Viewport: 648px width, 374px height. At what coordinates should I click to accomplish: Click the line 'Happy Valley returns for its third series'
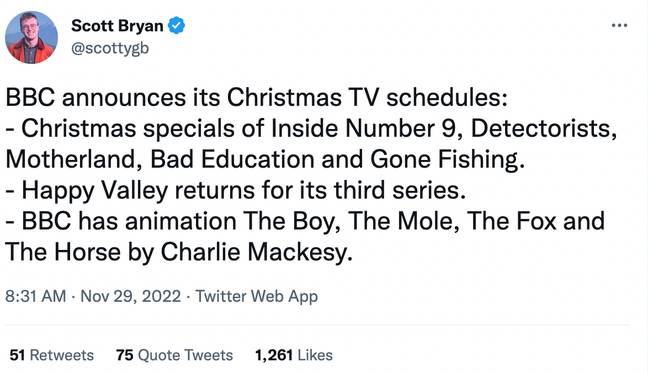pyautogui.click(x=236, y=191)
